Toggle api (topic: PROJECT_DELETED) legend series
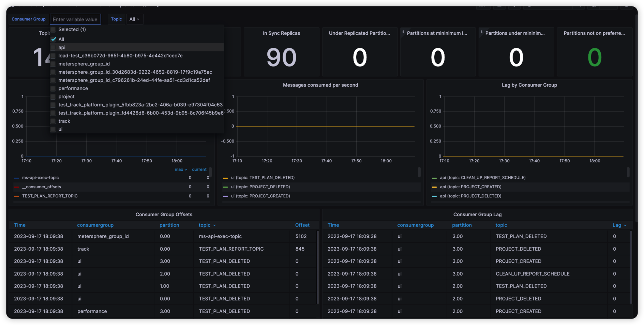The height and width of the screenshot is (325, 644). [x=470, y=196]
